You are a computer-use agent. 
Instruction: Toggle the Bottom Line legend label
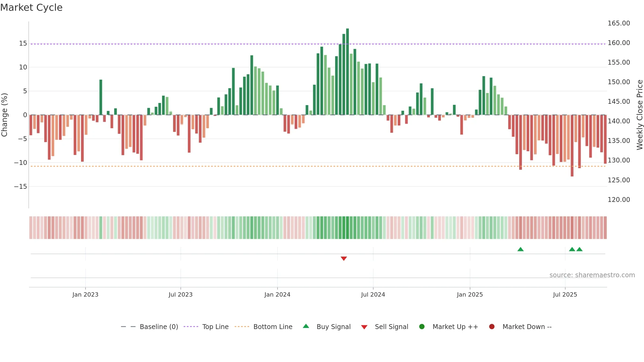coord(273,327)
